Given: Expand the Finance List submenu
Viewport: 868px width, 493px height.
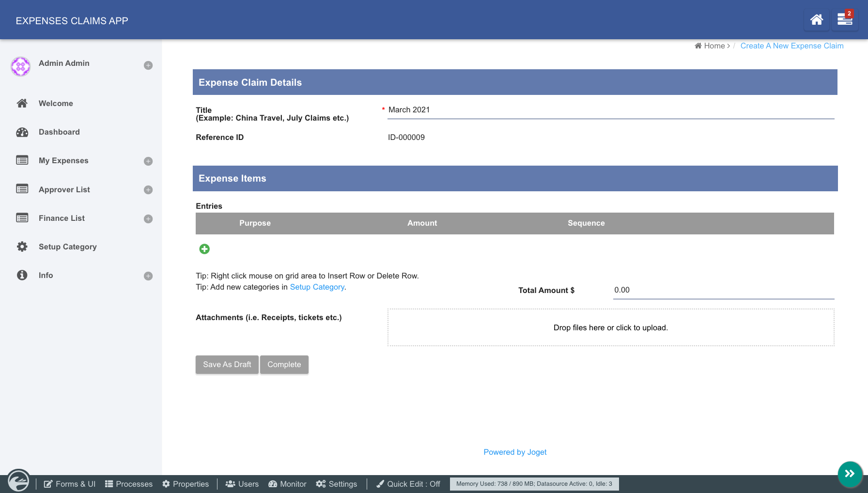Looking at the screenshot, I should [148, 219].
